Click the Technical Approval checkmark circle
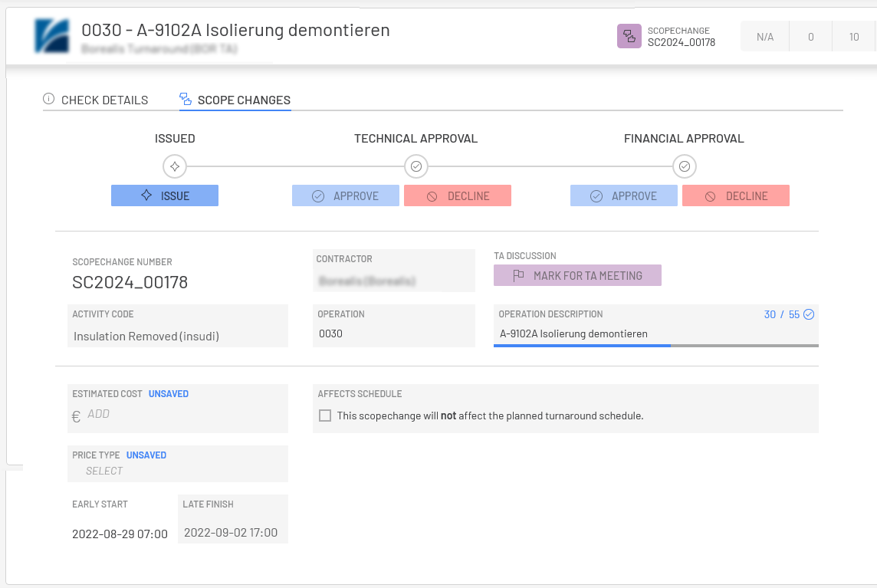 coord(416,166)
